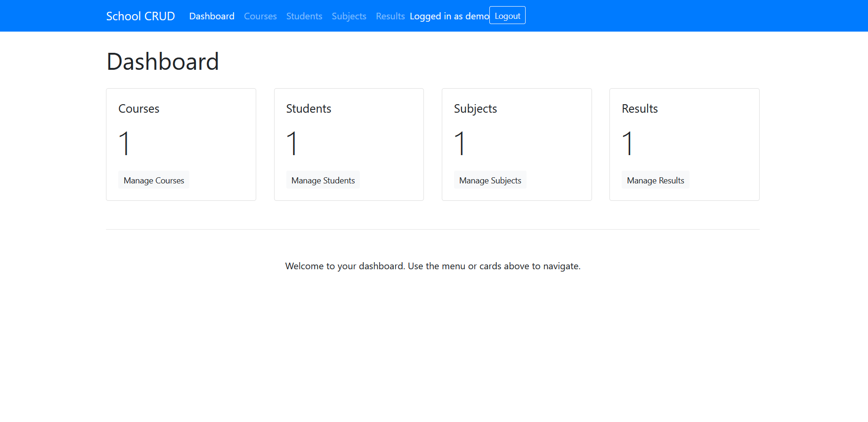Open the Dashboard nav menu item
The height and width of the screenshot is (422, 868).
(211, 16)
